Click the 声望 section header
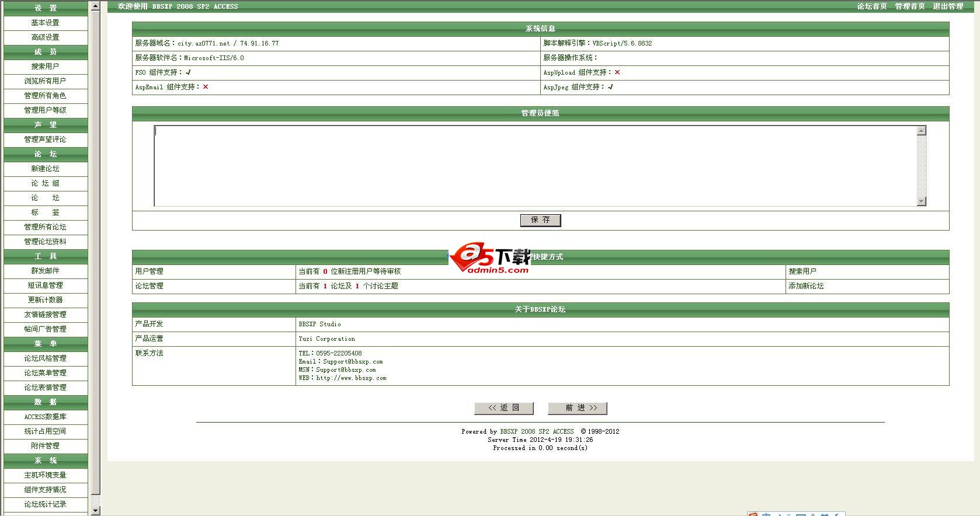 45,125
